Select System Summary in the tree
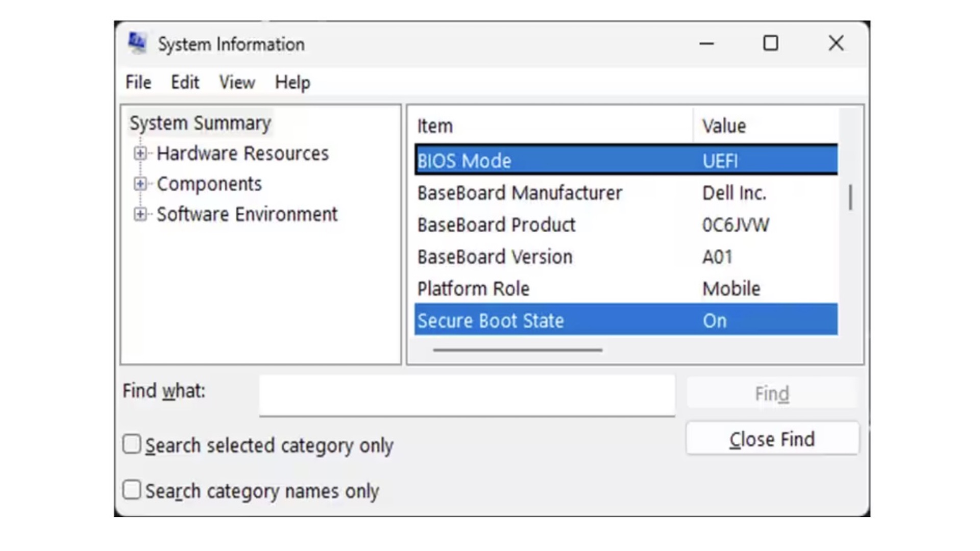This screenshot has width=980, height=551. coord(200,123)
